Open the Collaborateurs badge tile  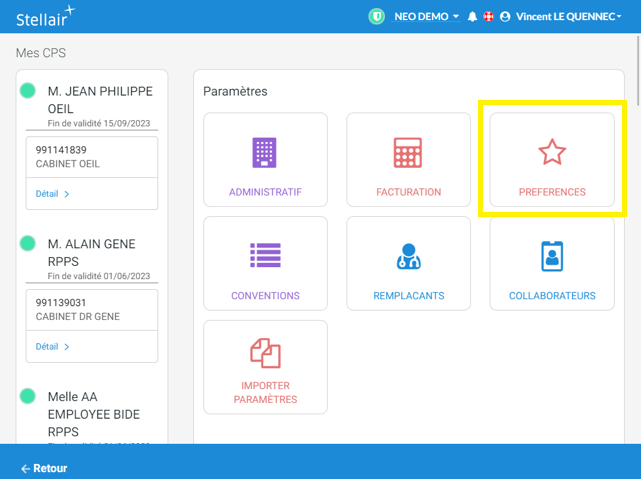click(x=552, y=264)
